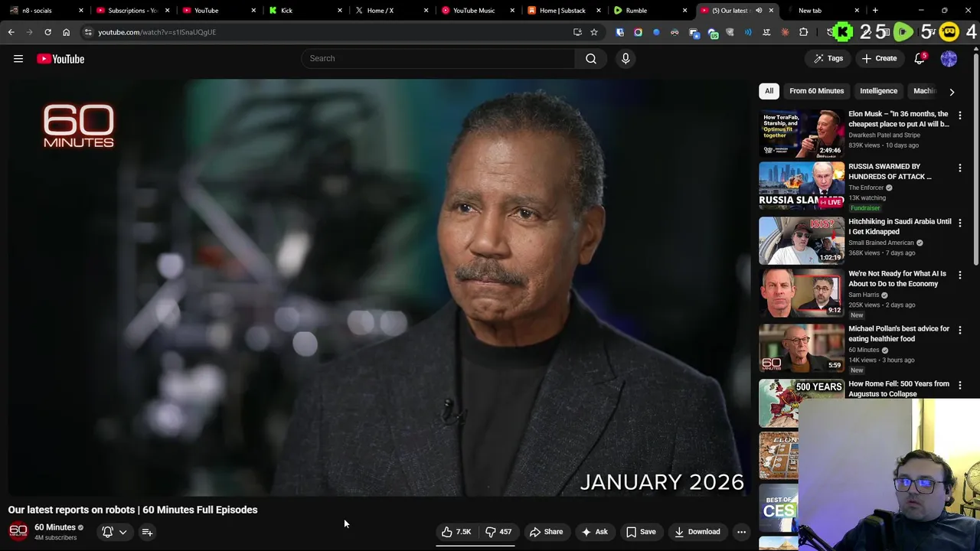Viewport: 980px width, 551px height.
Task: Start voice search with the microphone
Action: [x=626, y=58]
